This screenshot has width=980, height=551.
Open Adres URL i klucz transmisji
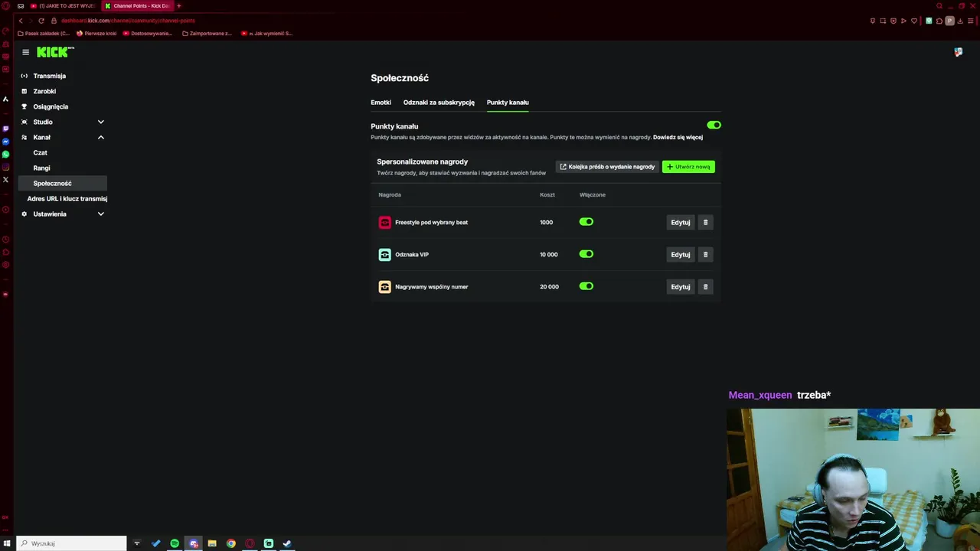tap(67, 198)
